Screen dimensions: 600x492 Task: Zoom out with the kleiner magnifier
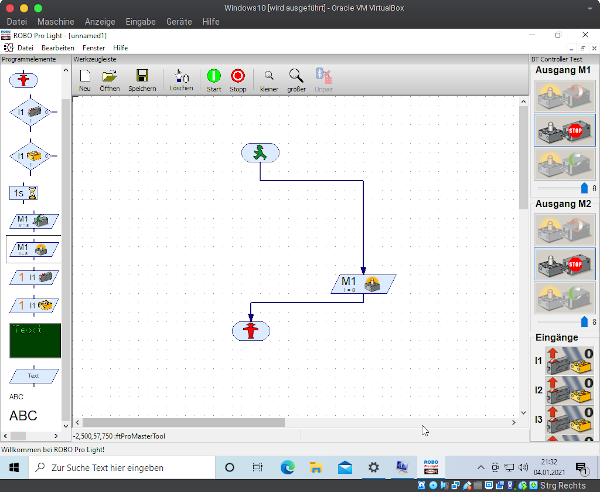269,81
